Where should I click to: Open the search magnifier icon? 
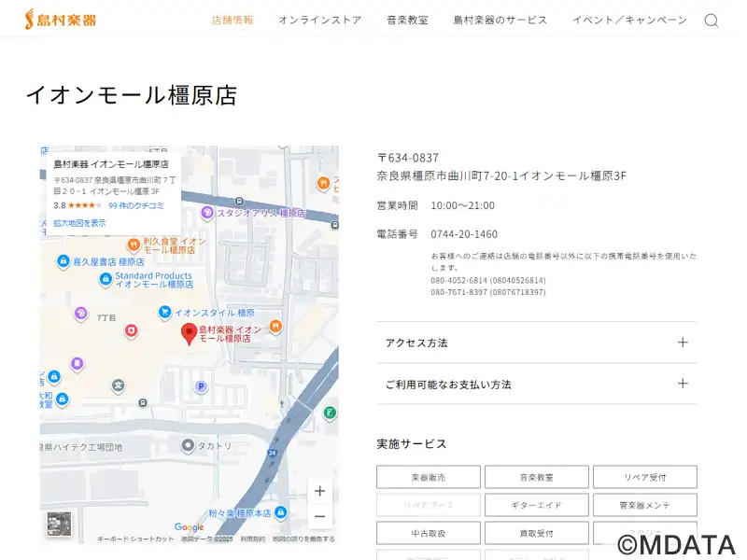point(712,21)
